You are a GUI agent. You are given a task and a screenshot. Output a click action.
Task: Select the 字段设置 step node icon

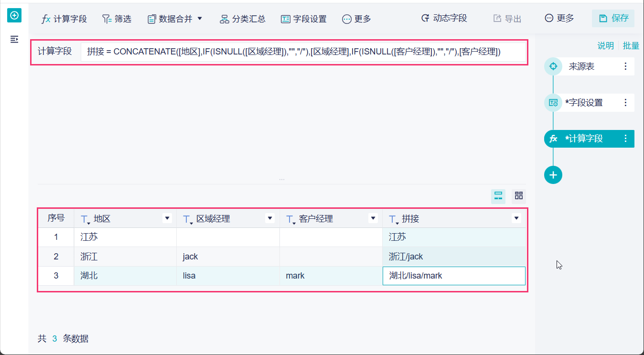tap(553, 103)
